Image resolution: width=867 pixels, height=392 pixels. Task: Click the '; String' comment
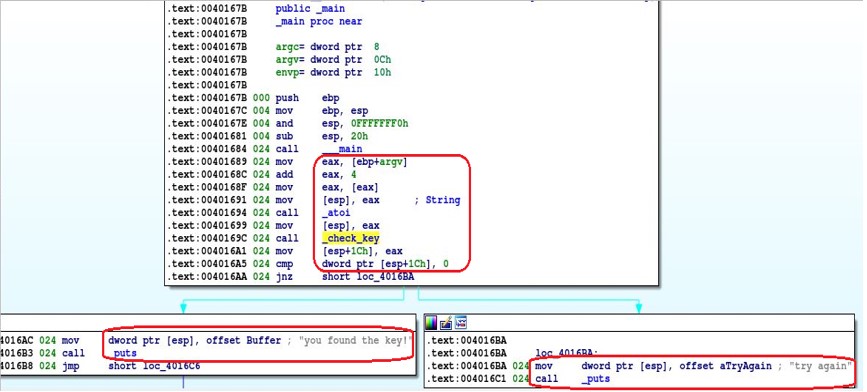pos(437,200)
